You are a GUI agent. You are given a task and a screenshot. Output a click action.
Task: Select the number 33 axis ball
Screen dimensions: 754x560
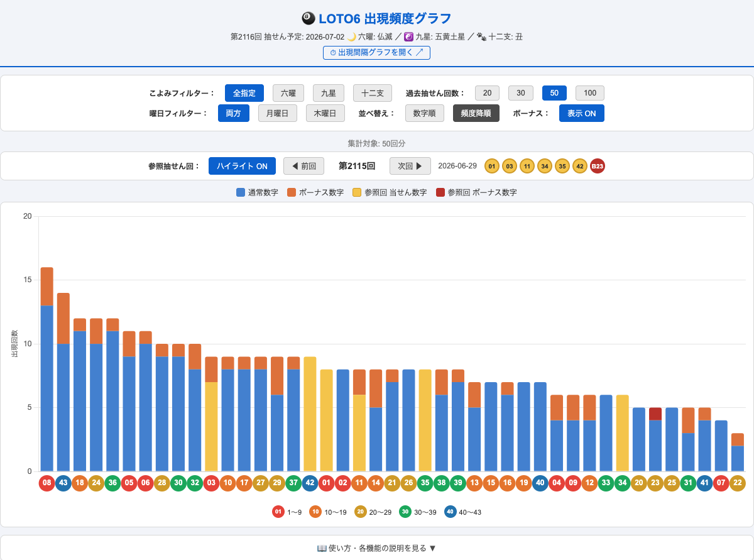[x=606, y=483]
